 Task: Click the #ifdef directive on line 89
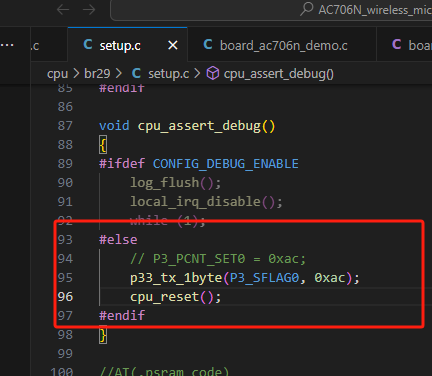point(122,164)
